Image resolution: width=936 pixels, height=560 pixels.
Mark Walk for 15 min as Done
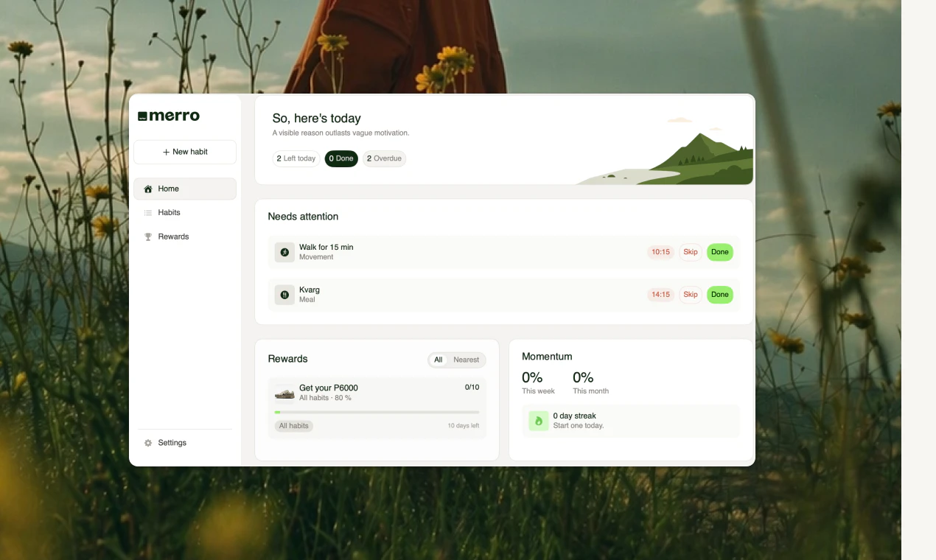click(x=719, y=252)
